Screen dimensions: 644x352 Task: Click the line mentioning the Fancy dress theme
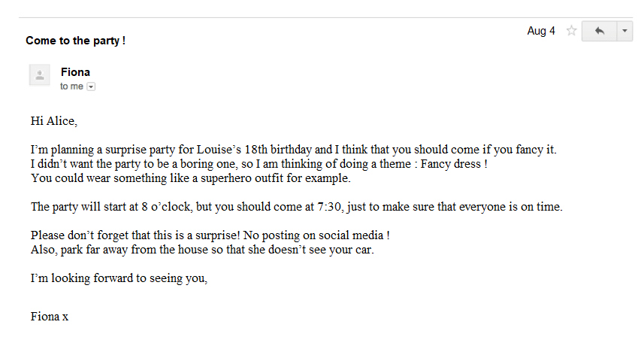[x=259, y=164]
